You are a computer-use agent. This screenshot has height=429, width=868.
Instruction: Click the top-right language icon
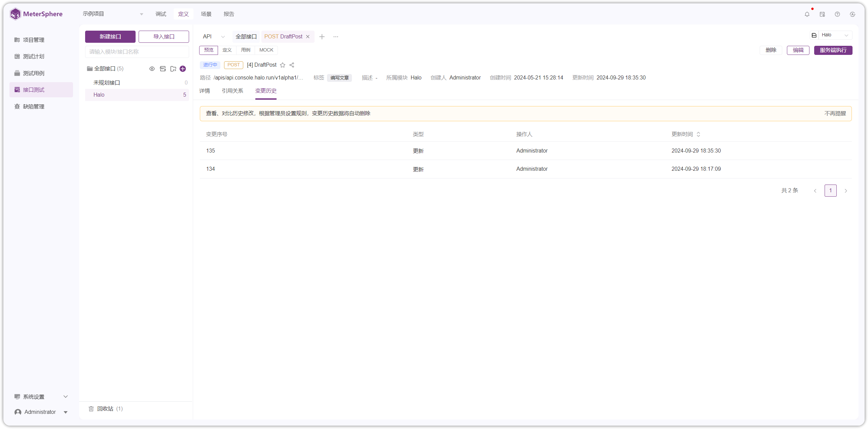pos(853,14)
